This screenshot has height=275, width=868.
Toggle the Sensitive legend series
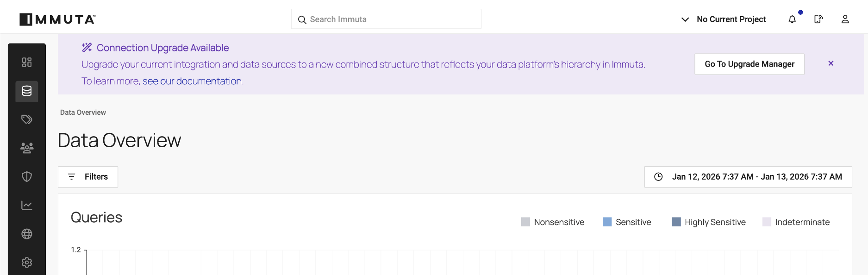click(627, 222)
